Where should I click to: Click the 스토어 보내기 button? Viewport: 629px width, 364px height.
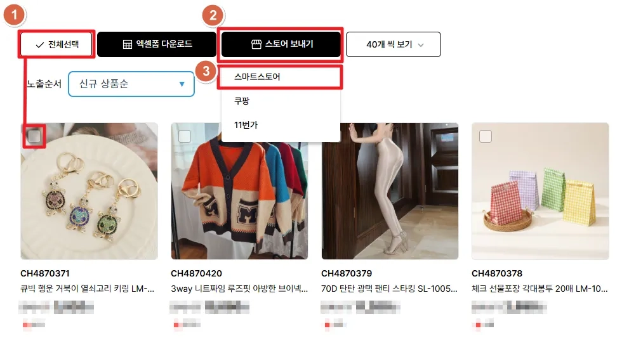[x=281, y=44]
